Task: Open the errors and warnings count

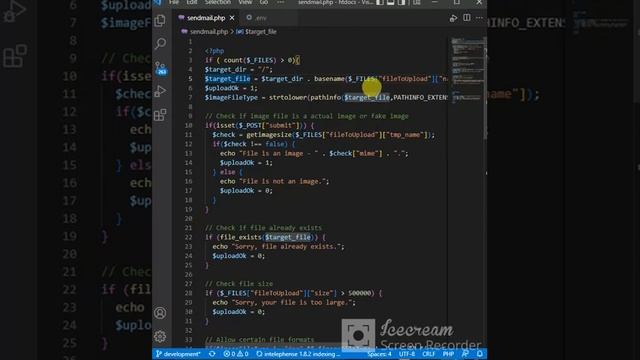Action: coord(236,354)
